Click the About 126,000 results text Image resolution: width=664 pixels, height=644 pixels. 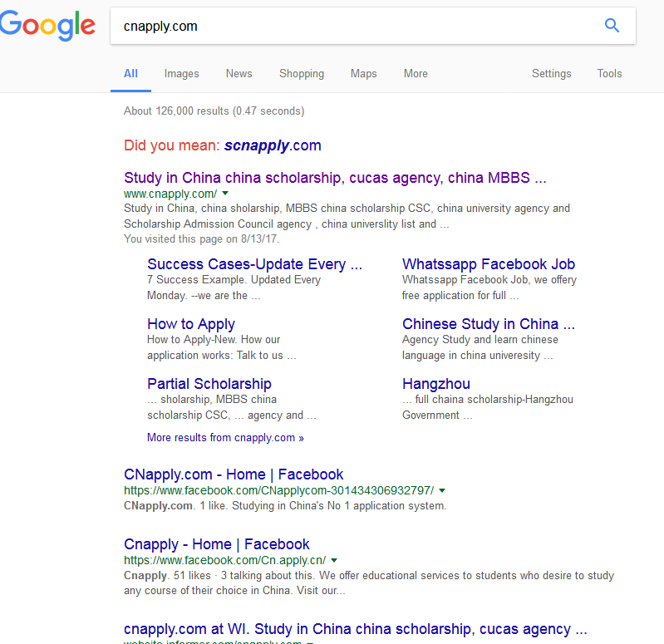click(214, 111)
